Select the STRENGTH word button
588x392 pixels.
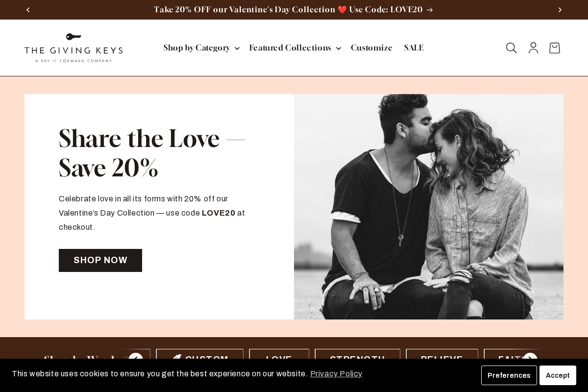[x=357, y=359]
